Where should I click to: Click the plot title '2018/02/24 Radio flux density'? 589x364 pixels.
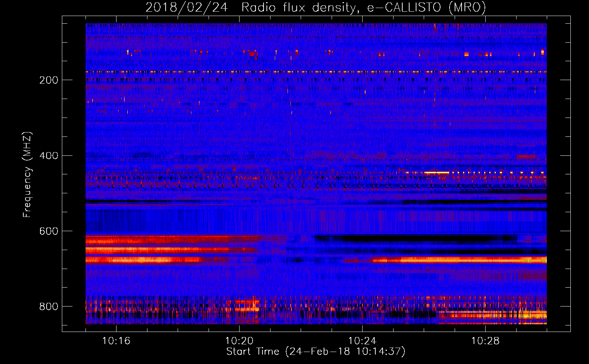point(316,7)
